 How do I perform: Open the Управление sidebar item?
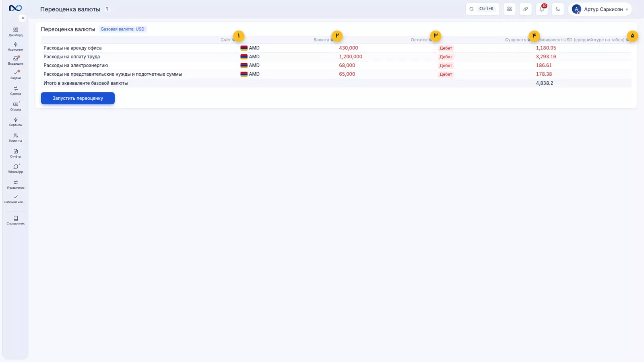click(x=15, y=184)
